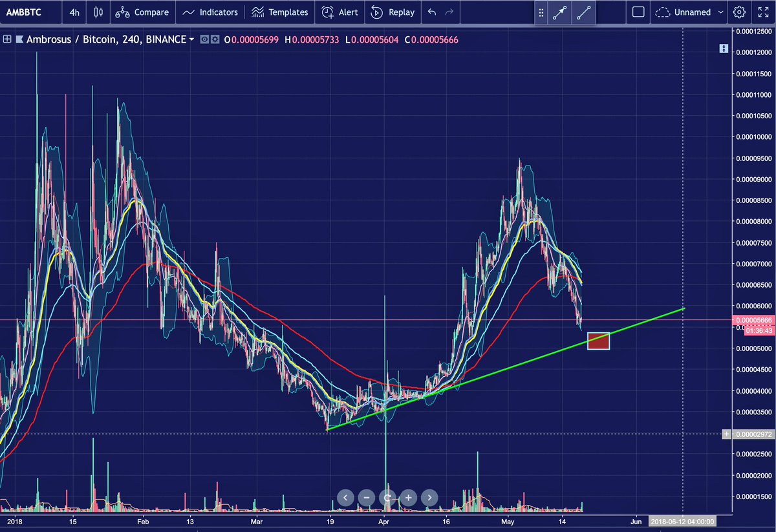776x532 pixels.
Task: Expand the legend plus box icon
Action: [x=7, y=39]
